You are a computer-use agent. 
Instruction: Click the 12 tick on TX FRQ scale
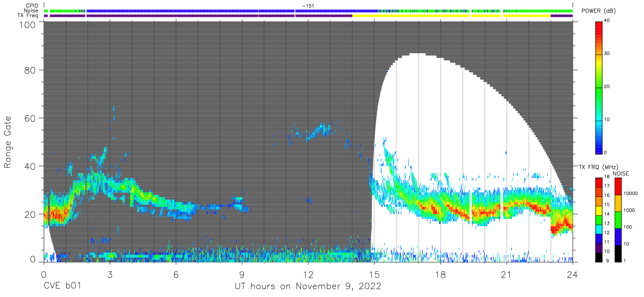(x=607, y=233)
